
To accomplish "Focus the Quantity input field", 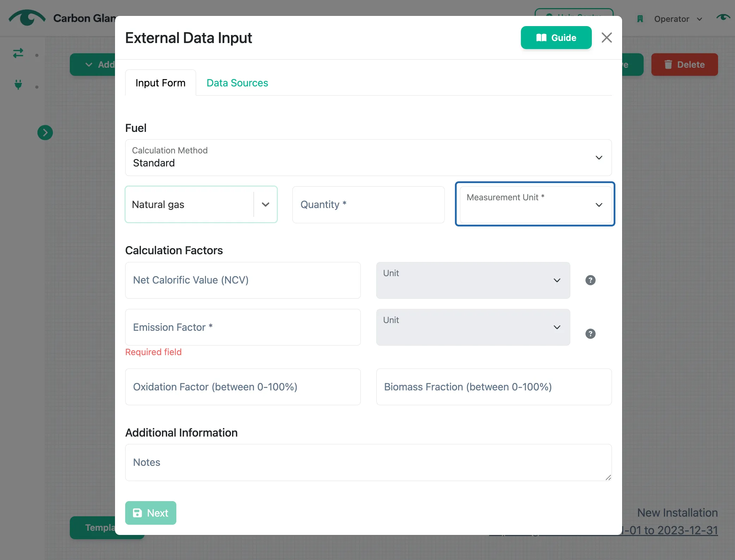I will click(x=368, y=205).
